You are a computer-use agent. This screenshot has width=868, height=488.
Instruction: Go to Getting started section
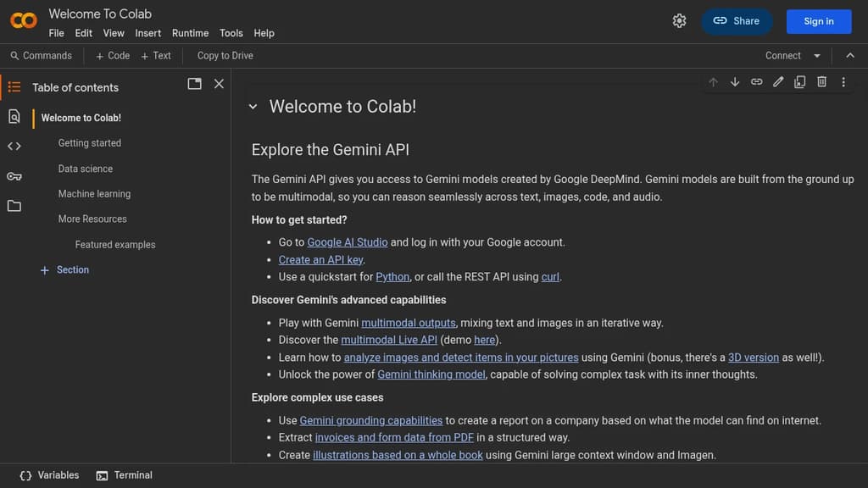90,142
